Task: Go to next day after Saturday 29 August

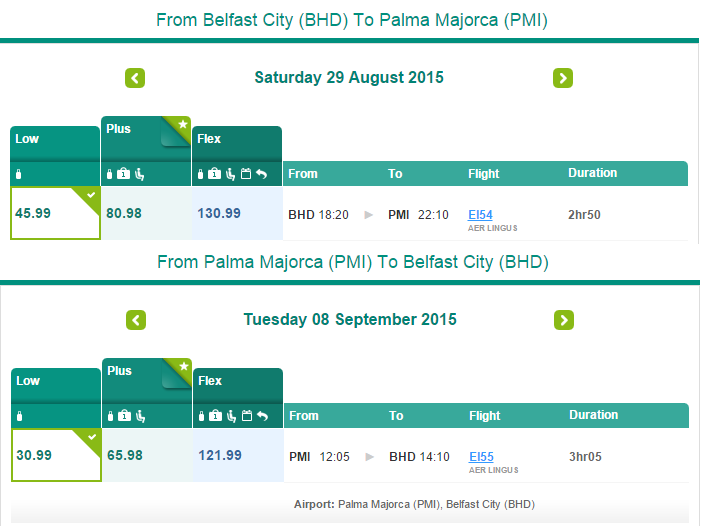Action: pyautogui.click(x=563, y=78)
